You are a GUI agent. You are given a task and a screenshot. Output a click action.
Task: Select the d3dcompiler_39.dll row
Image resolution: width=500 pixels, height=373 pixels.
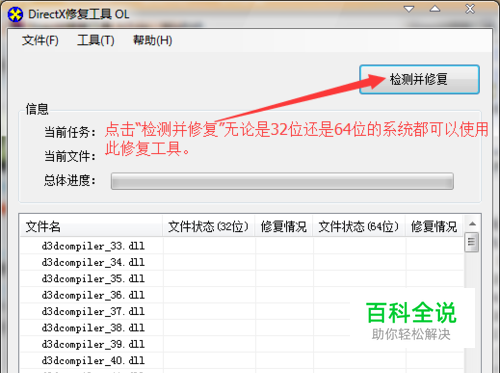pyautogui.click(x=241, y=344)
